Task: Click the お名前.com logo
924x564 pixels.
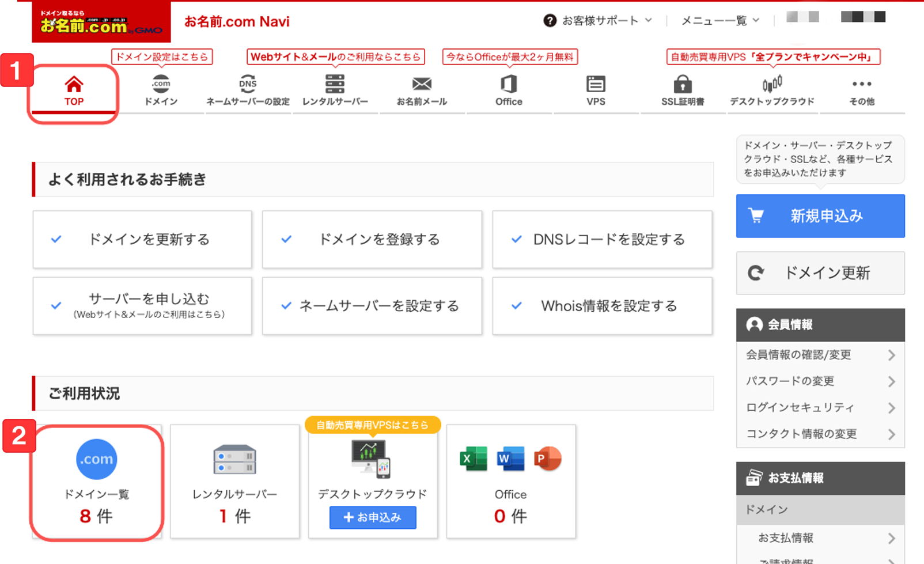Action: point(101,22)
